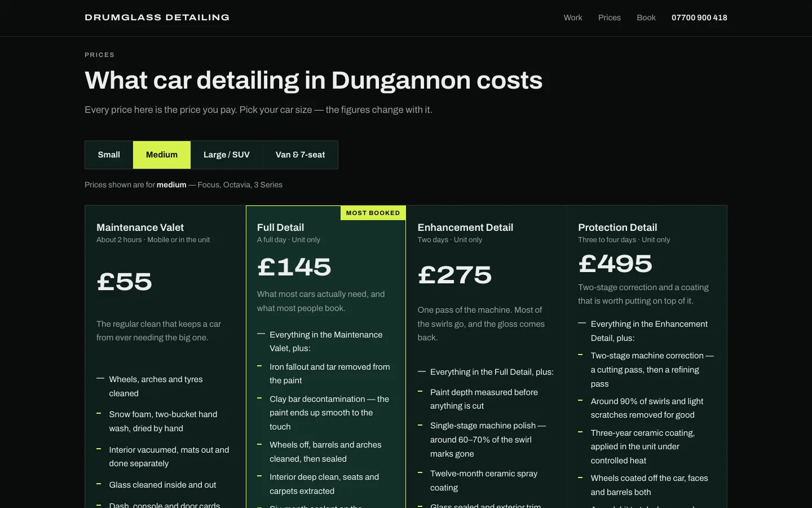Click 'Glass cleaned inside and out' item
This screenshot has height=508, width=812.
(x=162, y=485)
